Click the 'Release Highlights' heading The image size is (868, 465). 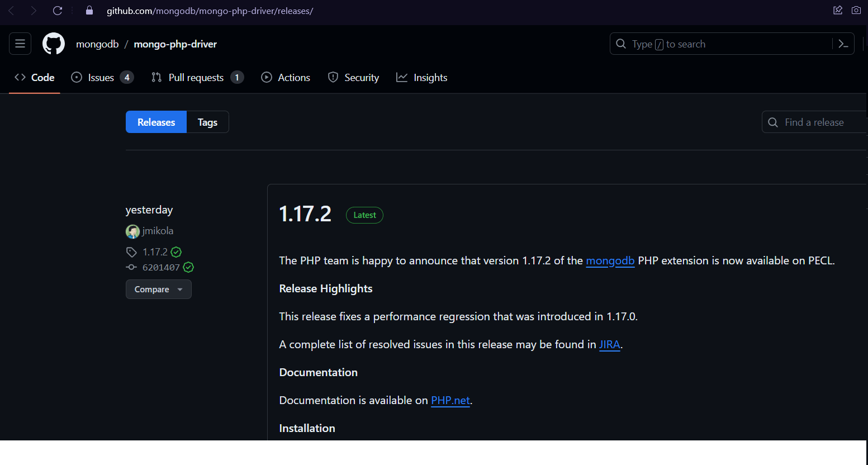[326, 289]
